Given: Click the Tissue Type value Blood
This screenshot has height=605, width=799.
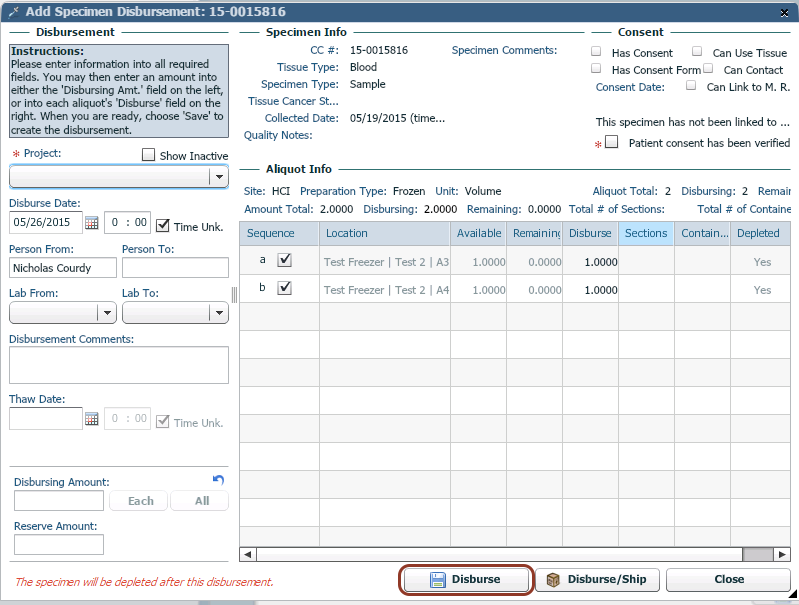Looking at the screenshot, I should pyautogui.click(x=363, y=67).
